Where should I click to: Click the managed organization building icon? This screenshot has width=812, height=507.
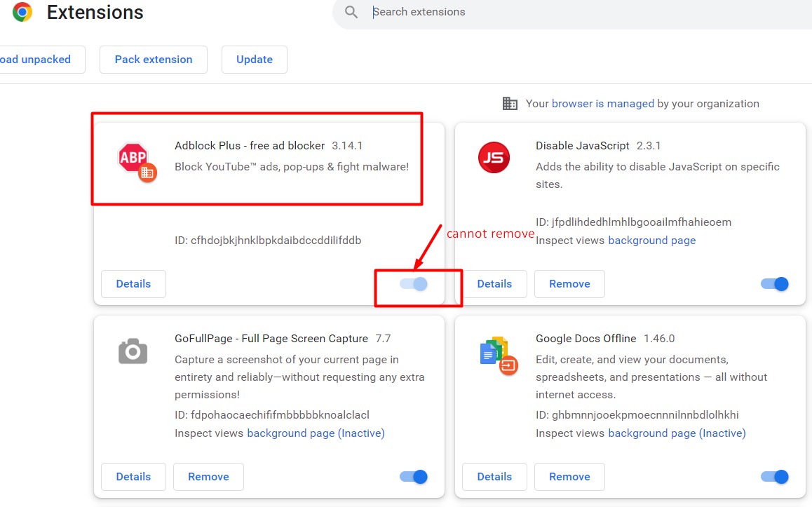[x=510, y=104]
